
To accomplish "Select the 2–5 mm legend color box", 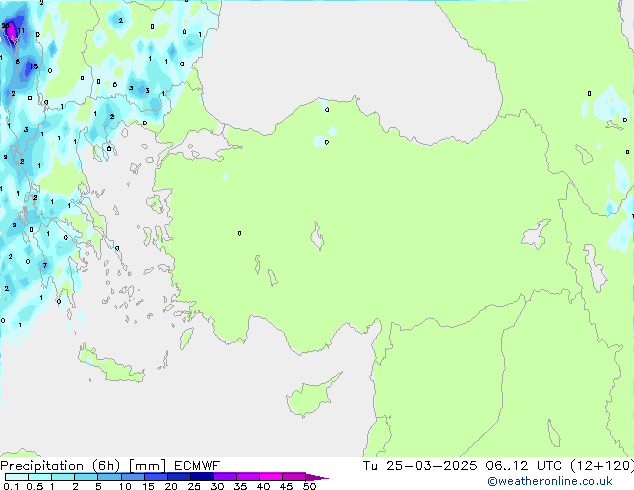I will pos(86,477).
